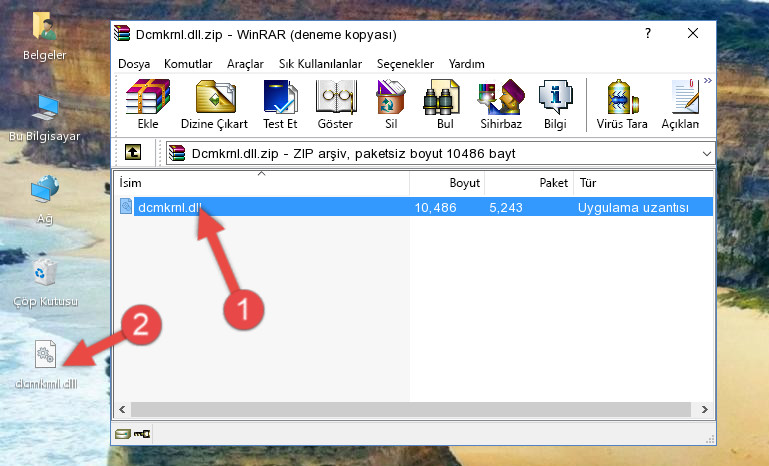The height and width of the screenshot is (466, 769).
Task: Run Test Et on the archive
Action: tap(280, 104)
